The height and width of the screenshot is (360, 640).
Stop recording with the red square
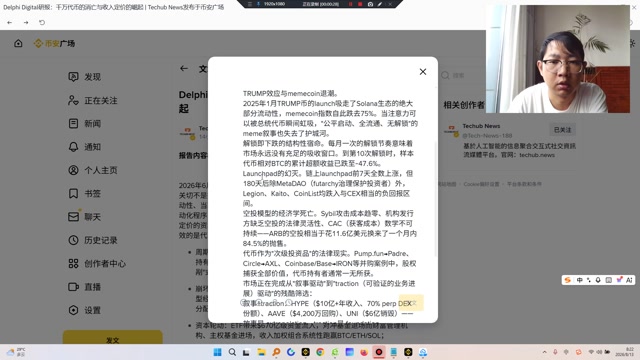[360, 4]
